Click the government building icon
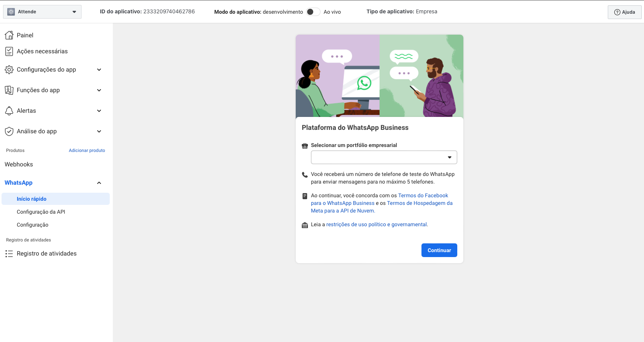The height and width of the screenshot is (342, 644). [x=305, y=225]
